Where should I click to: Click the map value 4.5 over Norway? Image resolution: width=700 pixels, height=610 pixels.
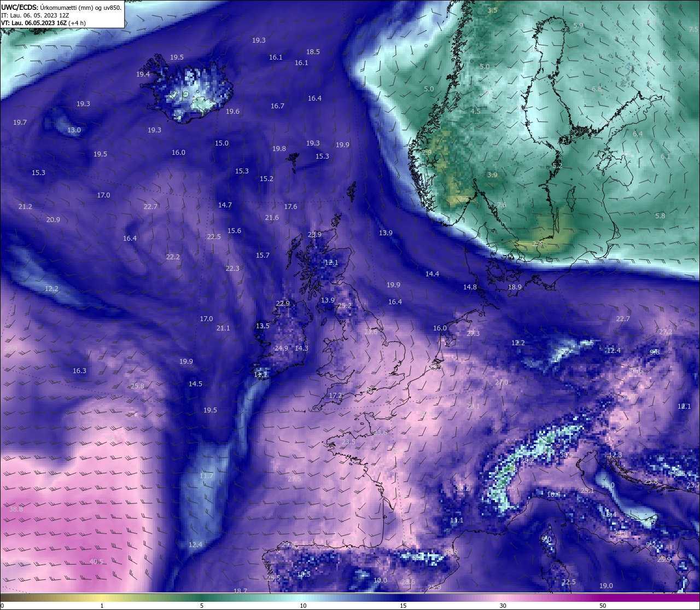[x=475, y=112]
